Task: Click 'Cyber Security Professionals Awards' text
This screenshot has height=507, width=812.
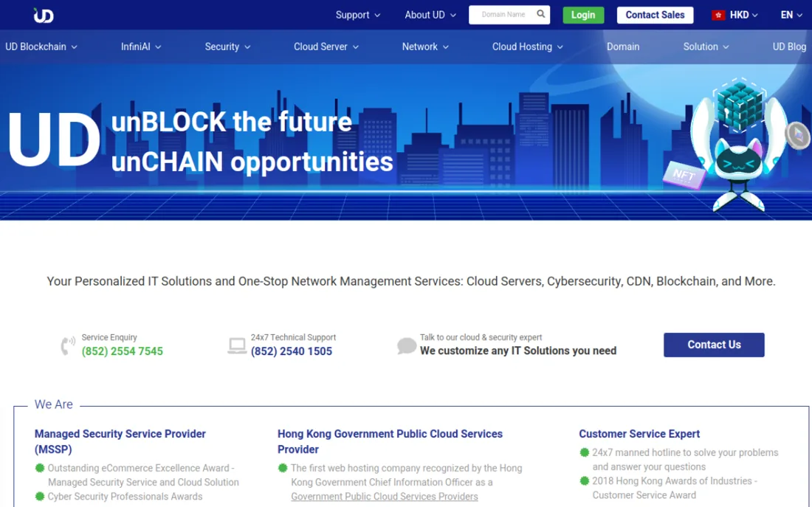Action: 125,496
